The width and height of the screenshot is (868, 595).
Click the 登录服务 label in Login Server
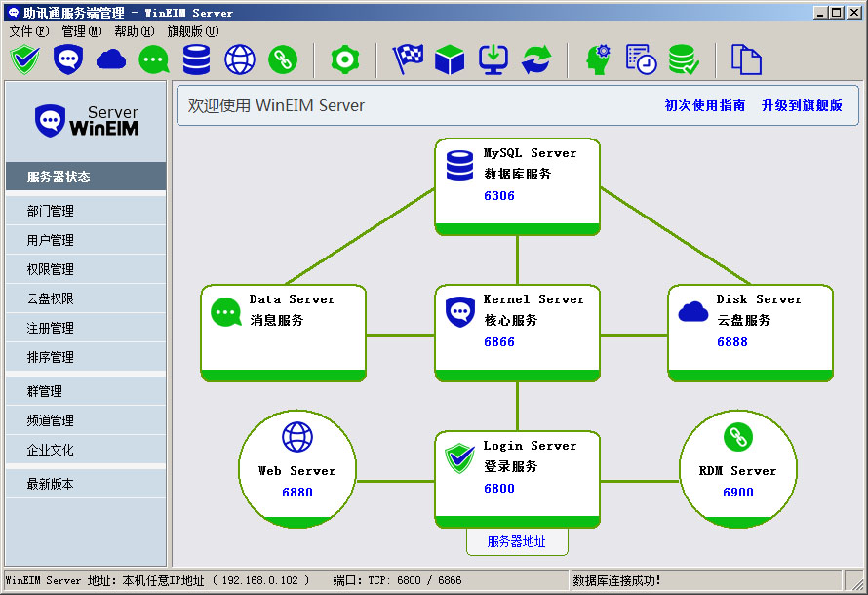point(510,466)
